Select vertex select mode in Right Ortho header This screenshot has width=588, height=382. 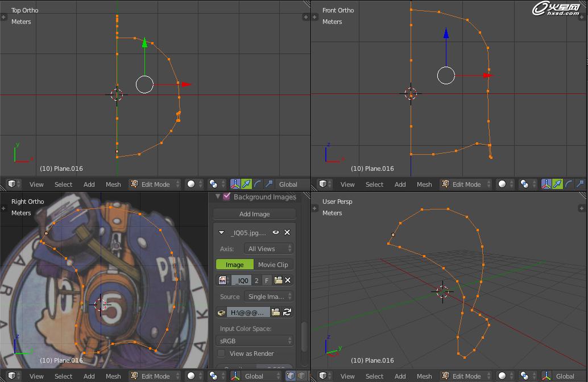[290, 376]
